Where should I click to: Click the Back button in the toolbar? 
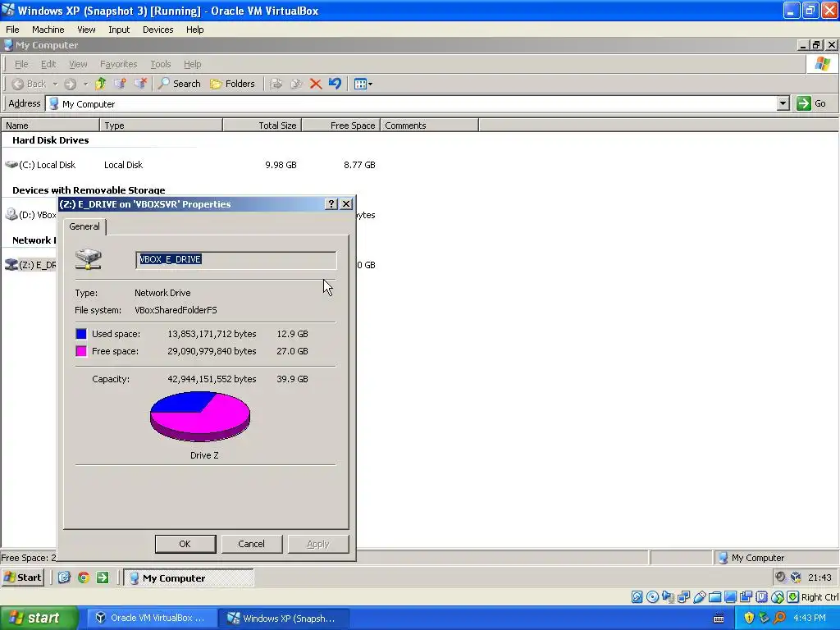point(29,84)
